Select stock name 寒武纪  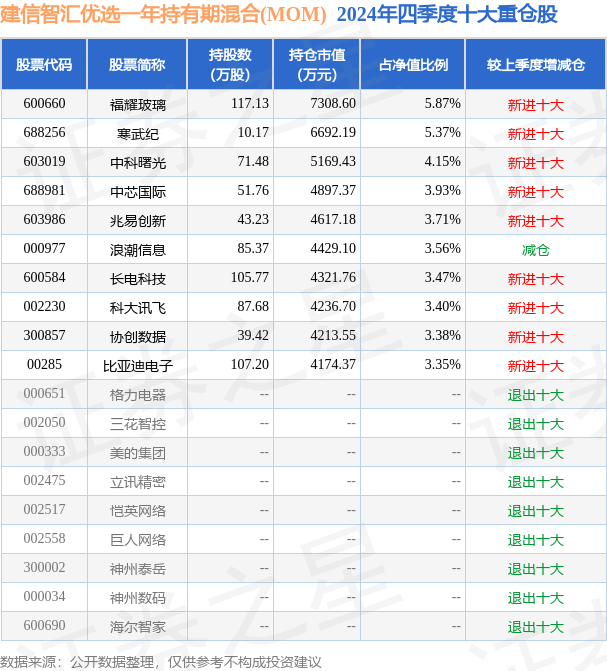point(137,134)
